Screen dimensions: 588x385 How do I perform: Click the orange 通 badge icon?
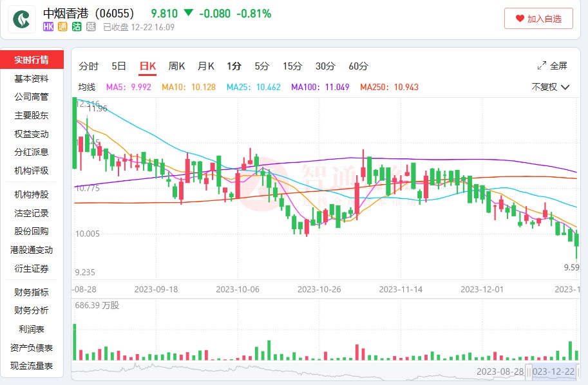pyautogui.click(x=62, y=27)
